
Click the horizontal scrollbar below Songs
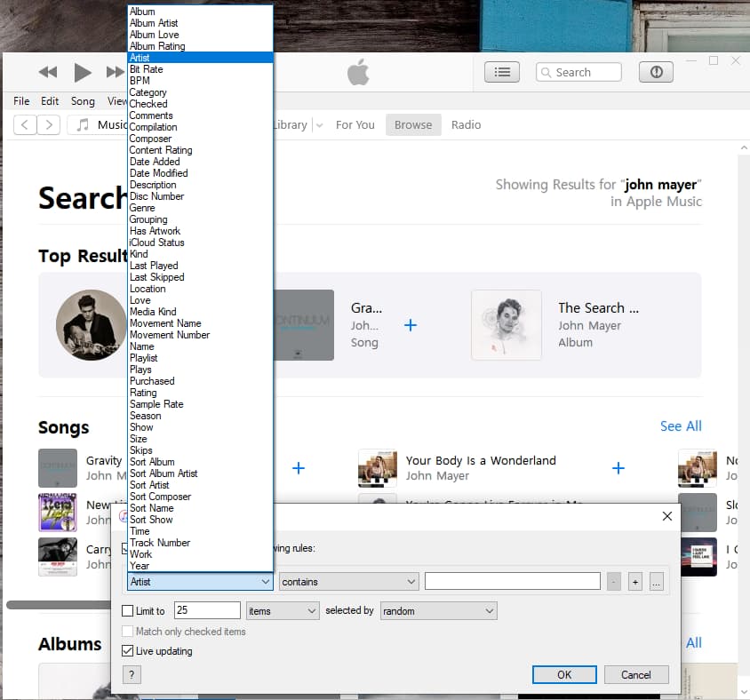click(x=59, y=605)
